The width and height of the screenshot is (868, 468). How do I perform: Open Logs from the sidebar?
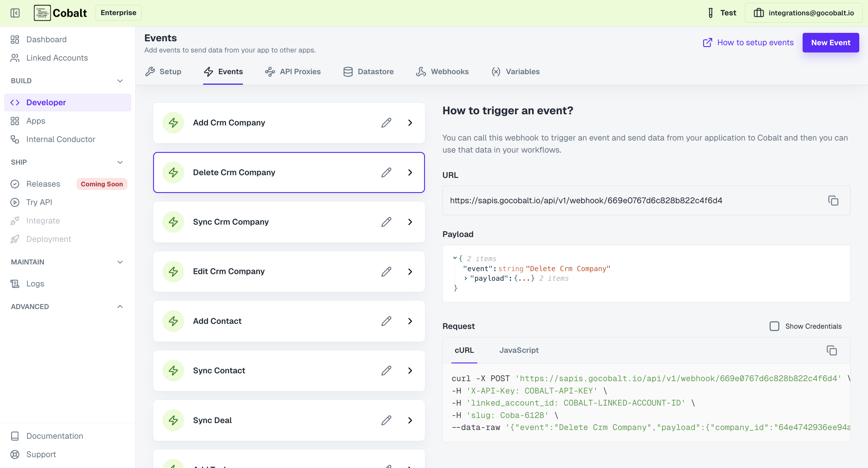pyautogui.click(x=35, y=283)
